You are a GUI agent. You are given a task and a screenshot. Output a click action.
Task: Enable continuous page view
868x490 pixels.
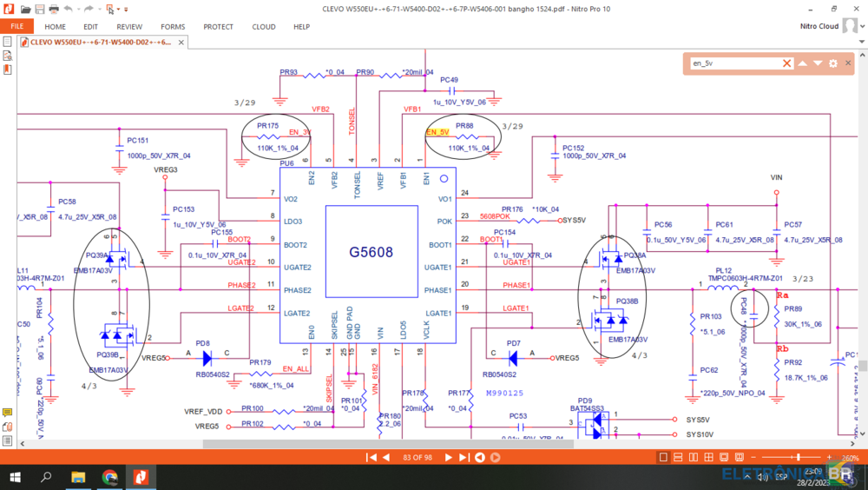click(679, 457)
